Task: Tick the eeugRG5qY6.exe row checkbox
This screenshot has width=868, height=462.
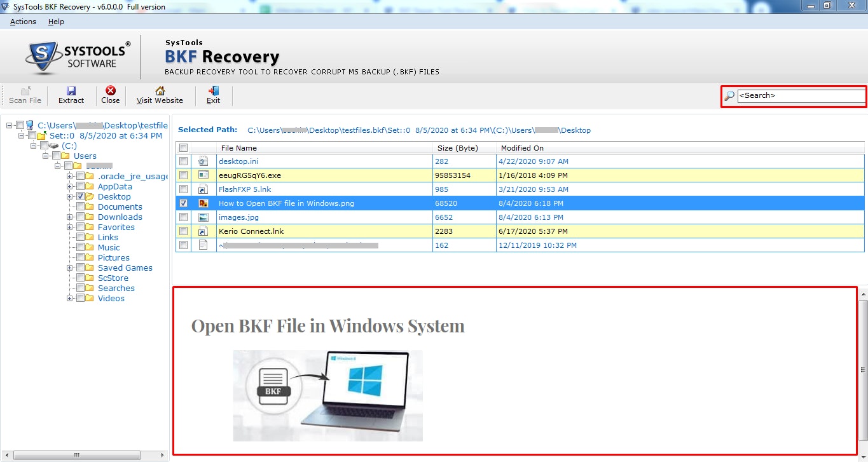Action: tap(184, 175)
